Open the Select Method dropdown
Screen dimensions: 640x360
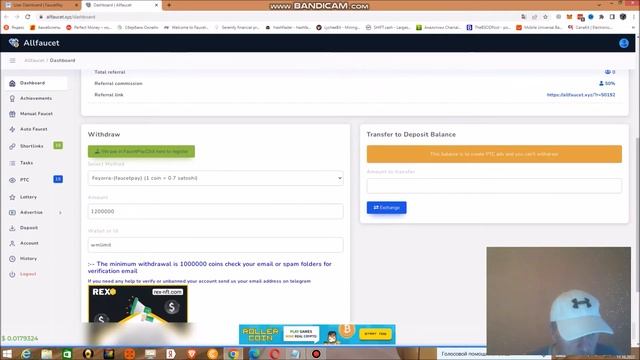tap(216, 178)
